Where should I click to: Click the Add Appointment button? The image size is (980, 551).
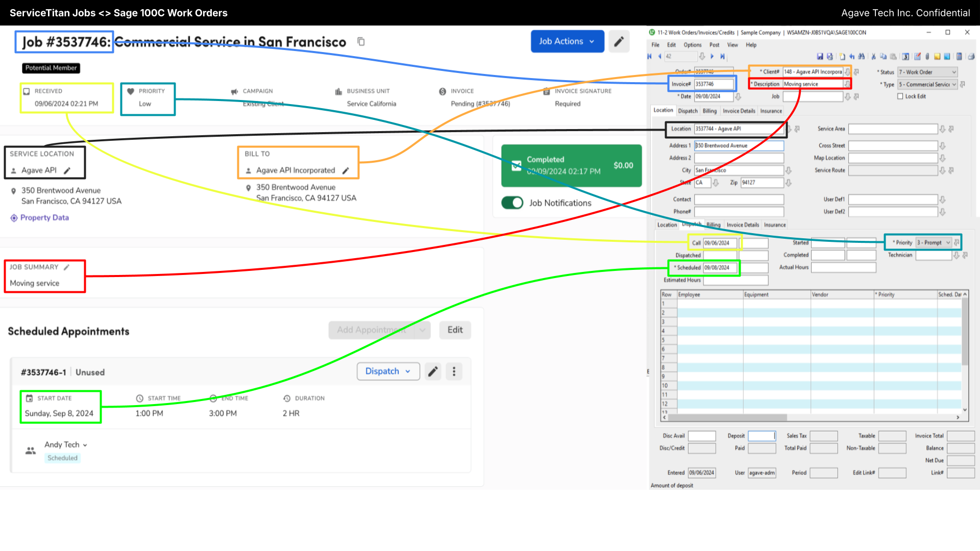[x=371, y=330]
